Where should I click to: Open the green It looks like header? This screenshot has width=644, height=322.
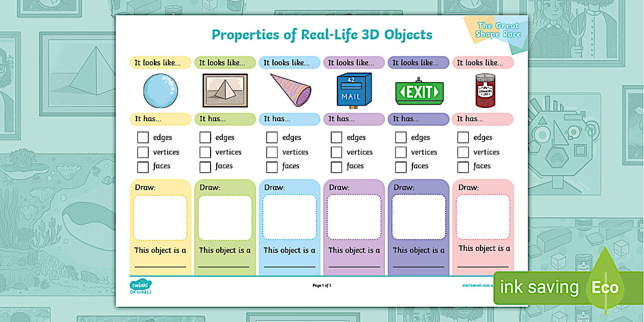225,62
